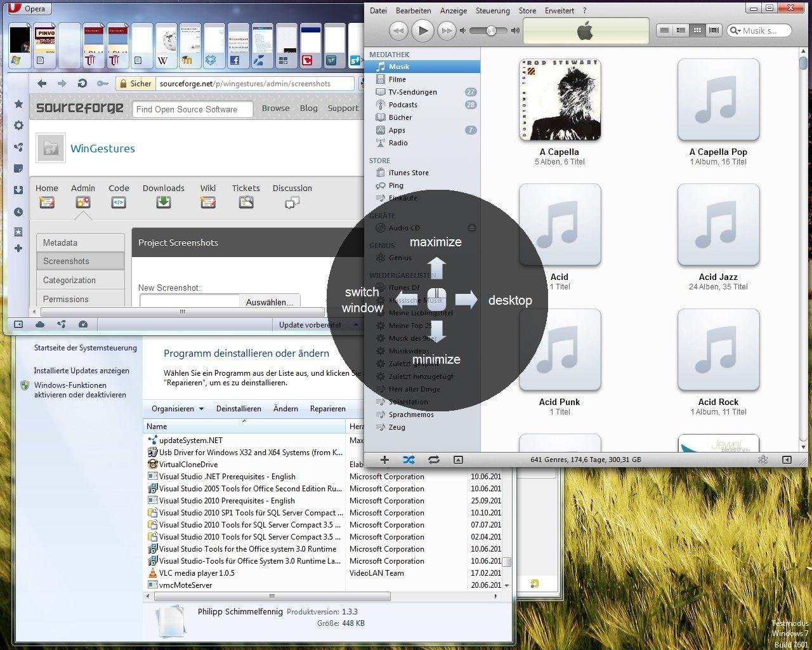Toggle the repeat button in iTunes
The width and height of the screenshot is (812, 650).
[434, 460]
